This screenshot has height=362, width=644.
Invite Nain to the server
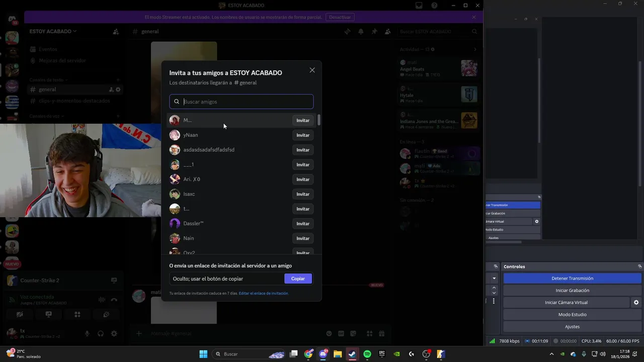(x=303, y=238)
